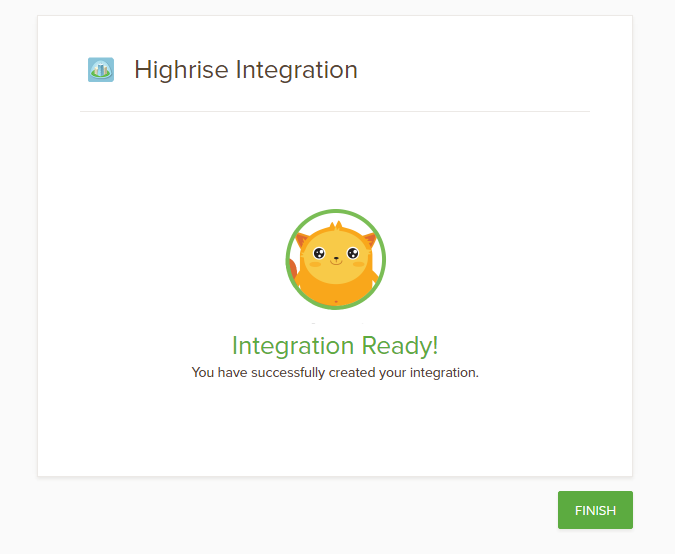Click the word "successfully" in the message
This screenshot has width=675, height=554.
point(287,373)
